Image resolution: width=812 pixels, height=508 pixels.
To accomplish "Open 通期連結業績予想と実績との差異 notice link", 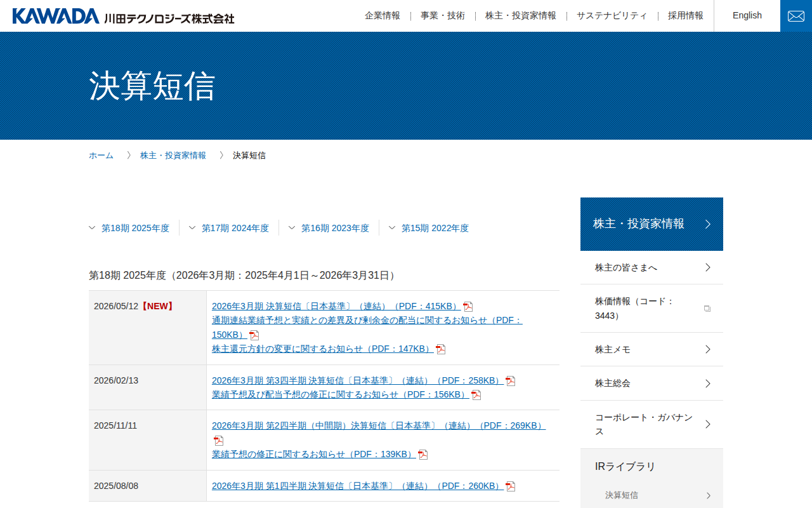I will click(367, 328).
